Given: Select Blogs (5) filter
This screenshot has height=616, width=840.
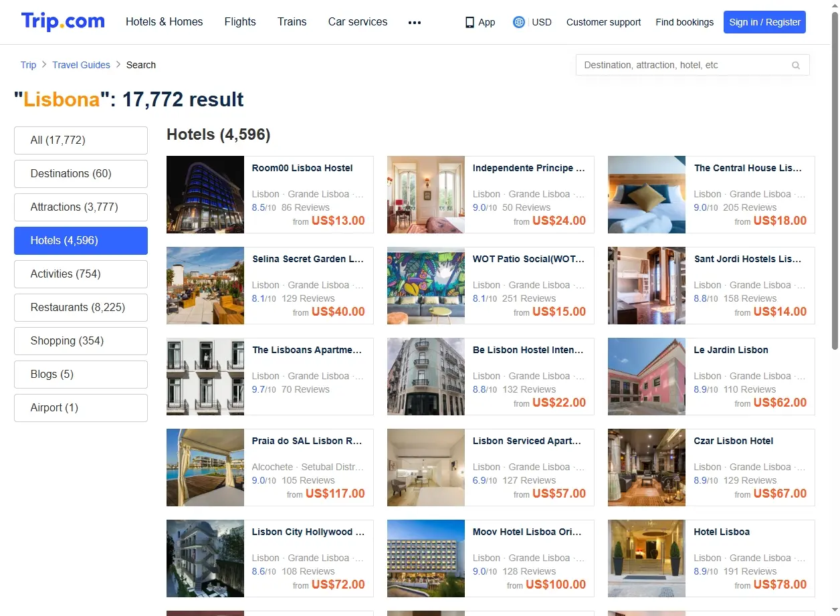Looking at the screenshot, I should tap(81, 375).
